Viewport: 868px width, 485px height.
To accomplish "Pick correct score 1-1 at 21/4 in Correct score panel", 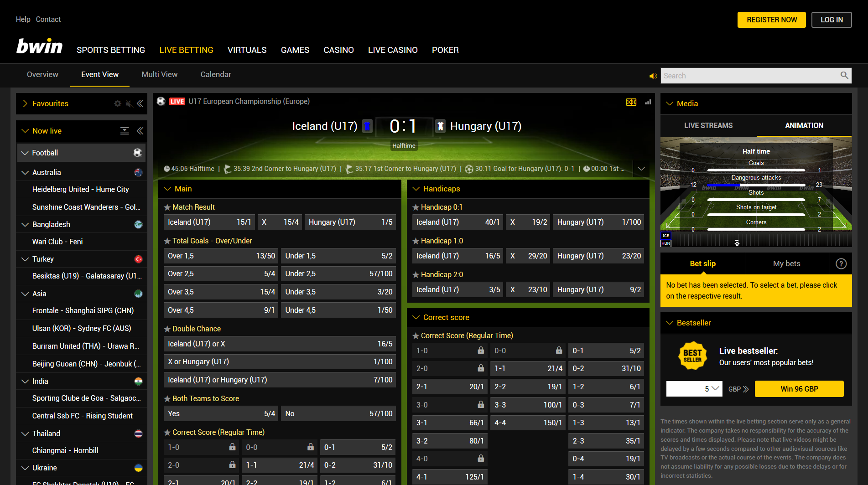I will coord(528,368).
